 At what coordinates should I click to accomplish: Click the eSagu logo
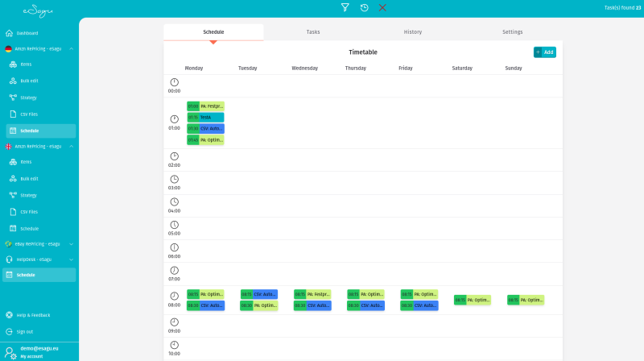click(x=38, y=11)
